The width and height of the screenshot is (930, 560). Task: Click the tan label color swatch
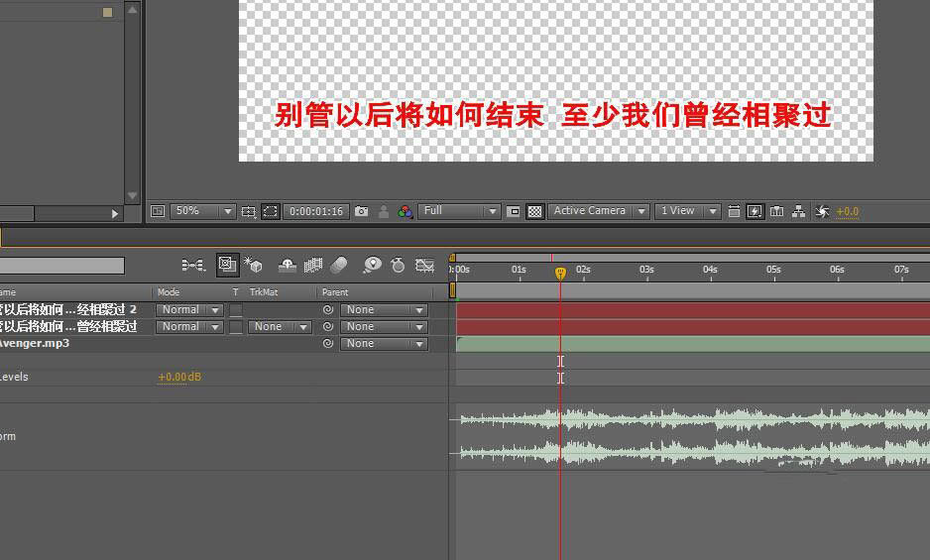[107, 12]
